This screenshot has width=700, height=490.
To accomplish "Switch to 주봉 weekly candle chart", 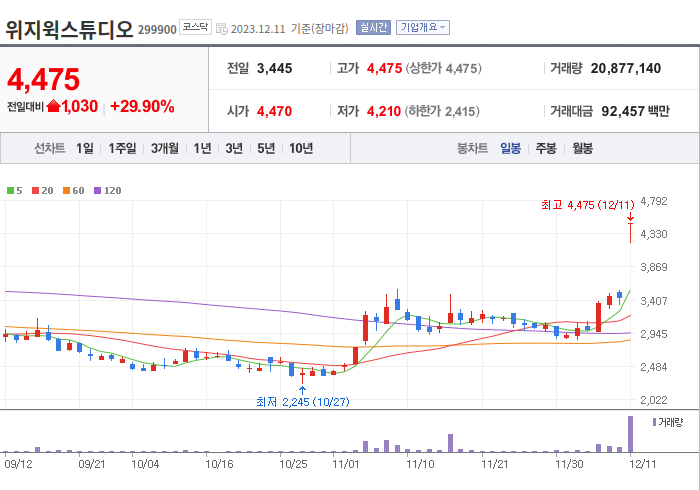I will click(546, 148).
